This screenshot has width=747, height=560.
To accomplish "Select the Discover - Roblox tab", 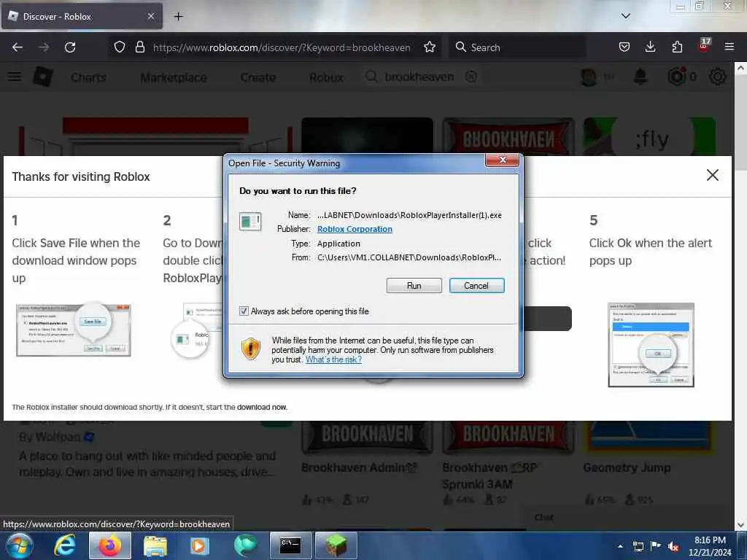I will [x=82, y=17].
